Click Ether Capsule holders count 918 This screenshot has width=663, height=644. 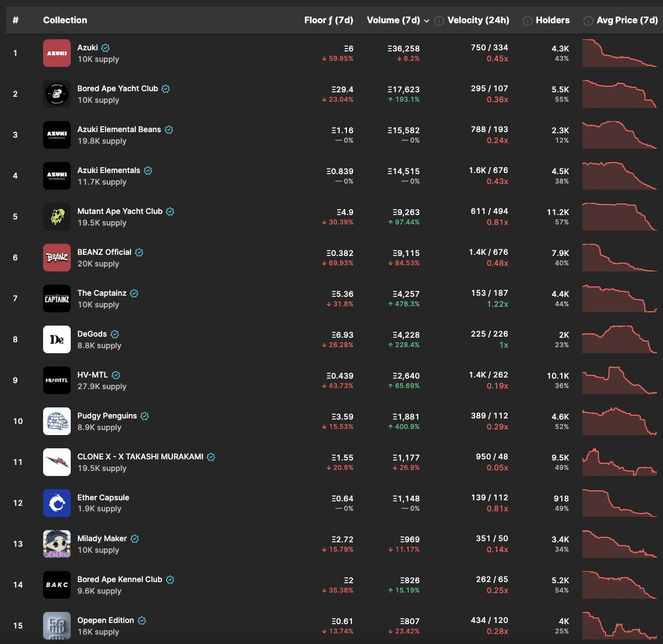(561, 499)
